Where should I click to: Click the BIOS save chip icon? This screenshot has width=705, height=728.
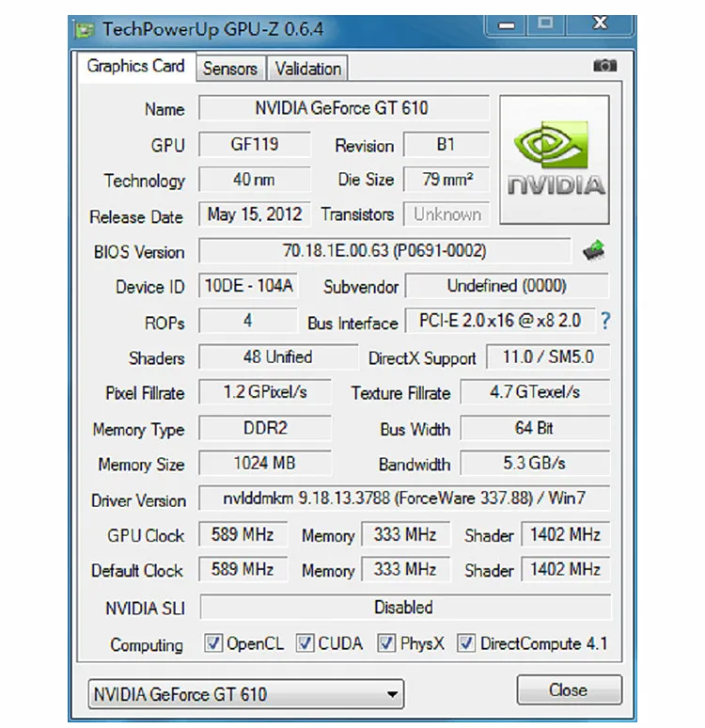point(594,250)
